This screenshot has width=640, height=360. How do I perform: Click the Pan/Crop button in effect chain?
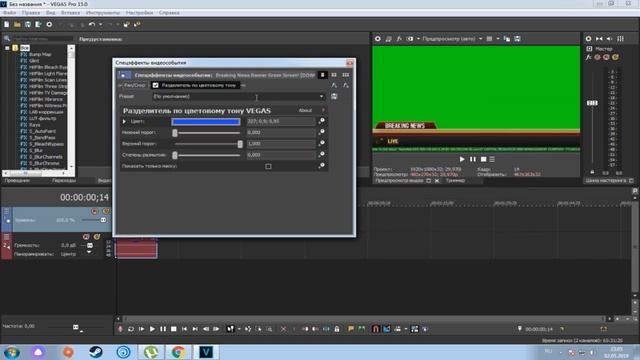(x=133, y=85)
